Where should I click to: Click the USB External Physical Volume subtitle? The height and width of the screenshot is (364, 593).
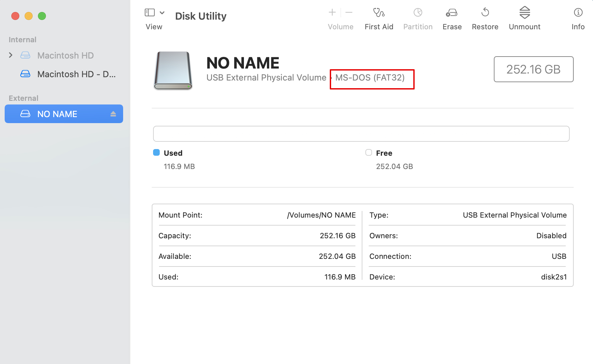(266, 78)
